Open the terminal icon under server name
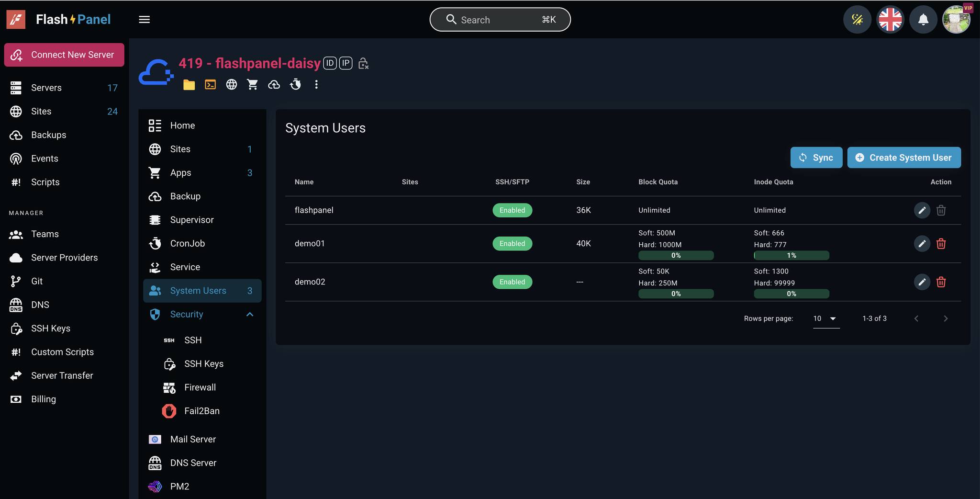The image size is (980, 499). (210, 85)
